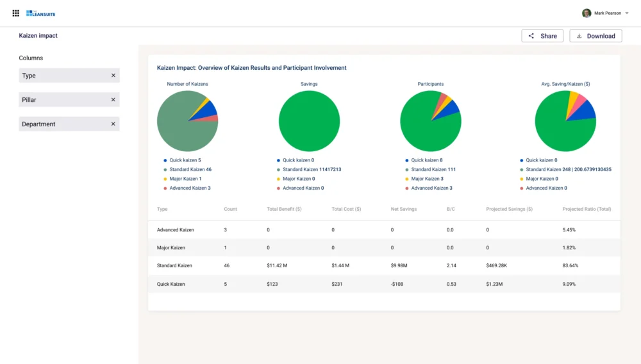Toggle Standard Kaizen 111 legend under Participants

pyautogui.click(x=433, y=170)
